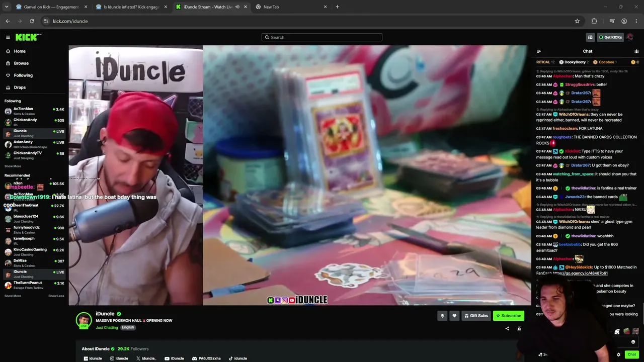The image size is (644, 362).
Task: Mute the iDuncle Stream tab audio
Action: [x=237, y=7]
